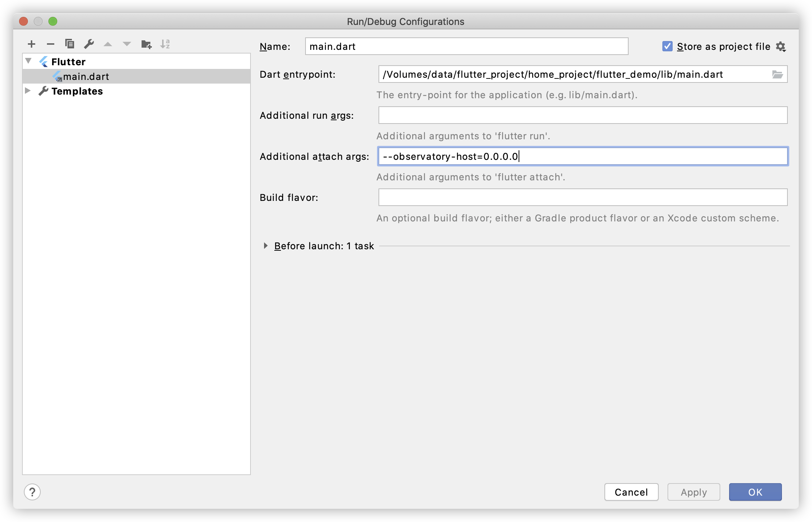
Task: Cancel the Run/Debug Configurations dialog
Action: click(x=631, y=492)
